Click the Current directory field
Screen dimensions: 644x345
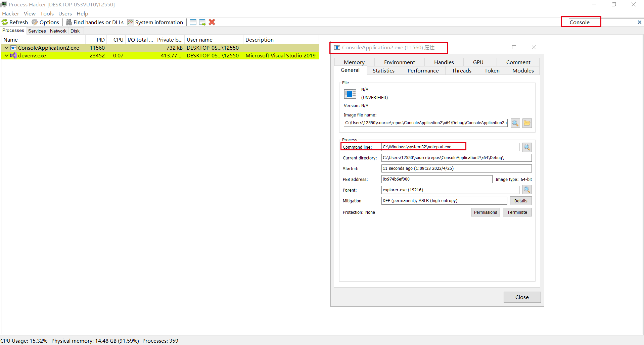[457, 158]
